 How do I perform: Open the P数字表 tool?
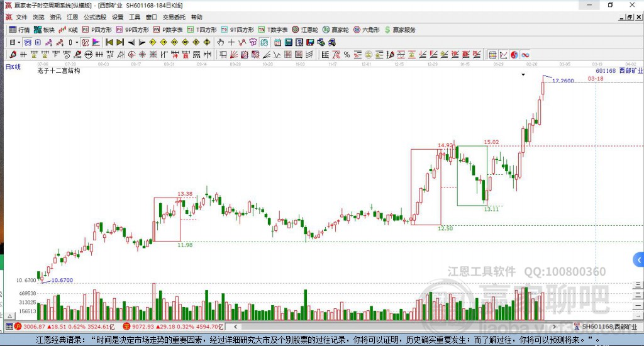coord(168,30)
